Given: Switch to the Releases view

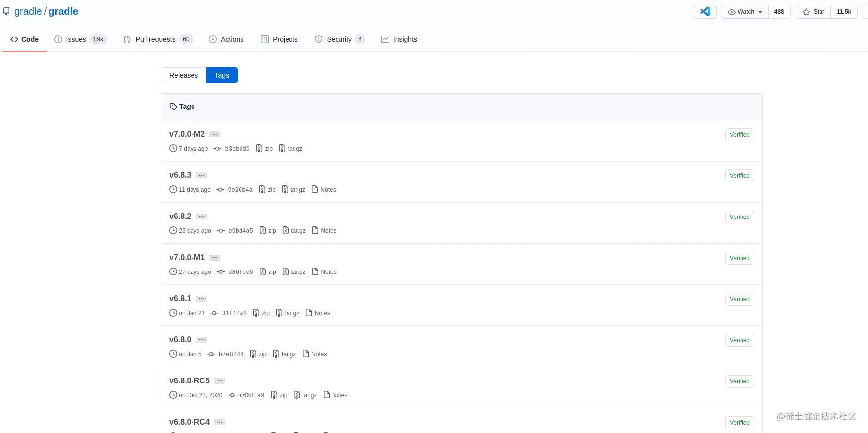Looking at the screenshot, I should (x=184, y=75).
